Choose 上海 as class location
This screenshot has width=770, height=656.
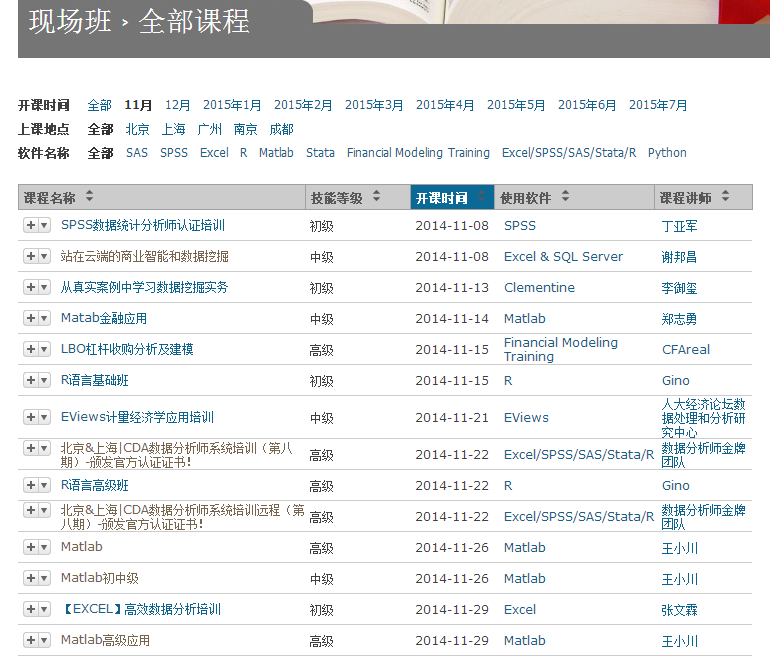(x=173, y=129)
